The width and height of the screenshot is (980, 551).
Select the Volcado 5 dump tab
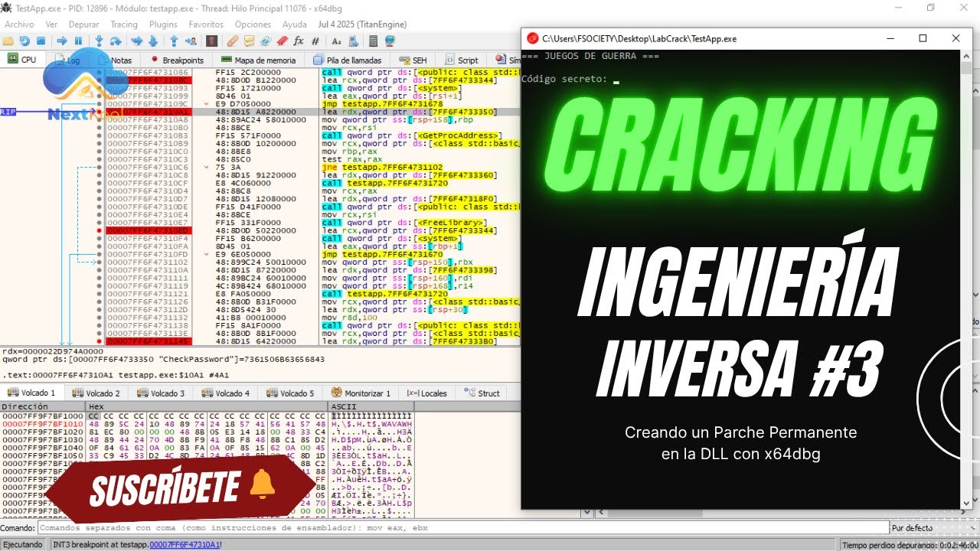click(290, 393)
